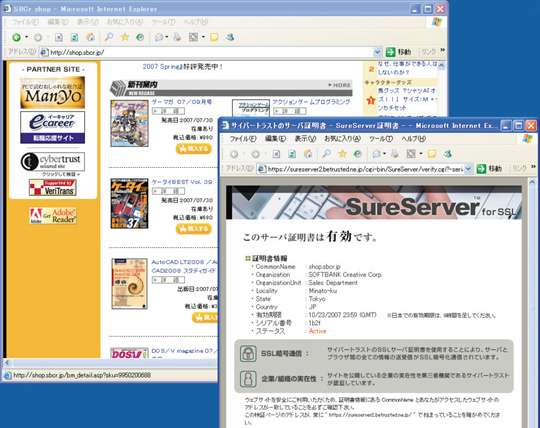This screenshot has width=540, height=428.
Task: Open ツール(T) menu in SureServer window
Action: (381, 139)
